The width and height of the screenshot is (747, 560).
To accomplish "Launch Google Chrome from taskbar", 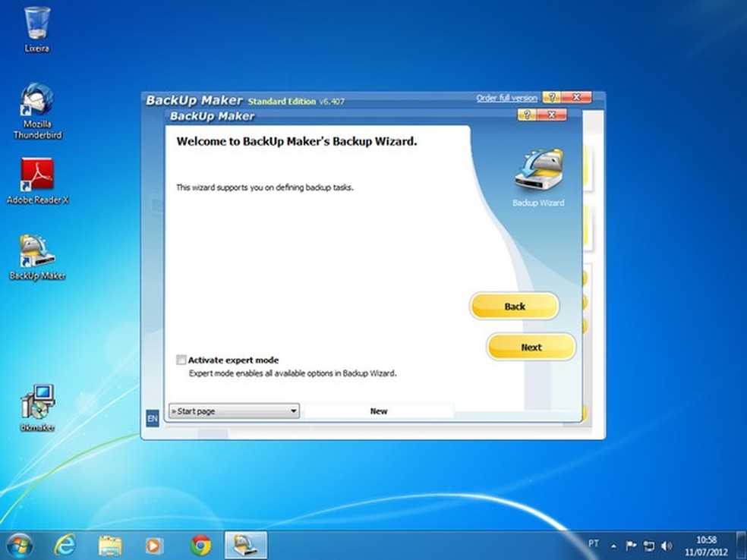I will click(200, 544).
